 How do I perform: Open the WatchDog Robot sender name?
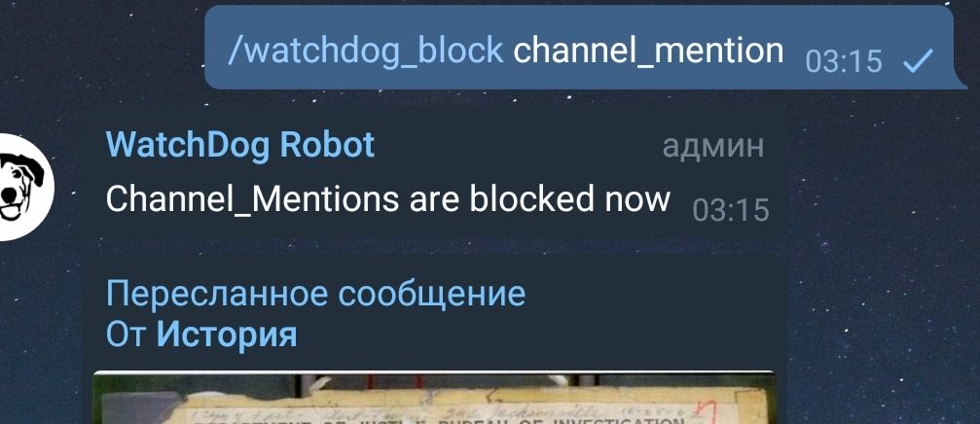[240, 145]
